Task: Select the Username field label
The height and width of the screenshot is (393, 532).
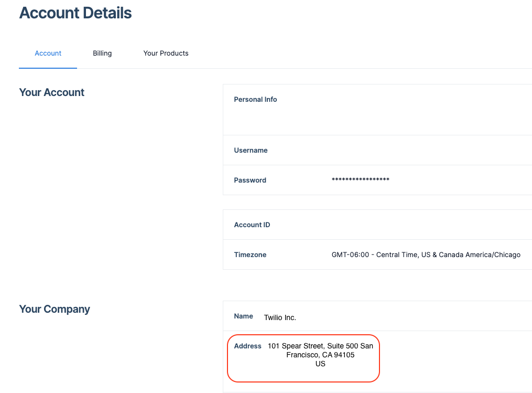Action: 251,151
